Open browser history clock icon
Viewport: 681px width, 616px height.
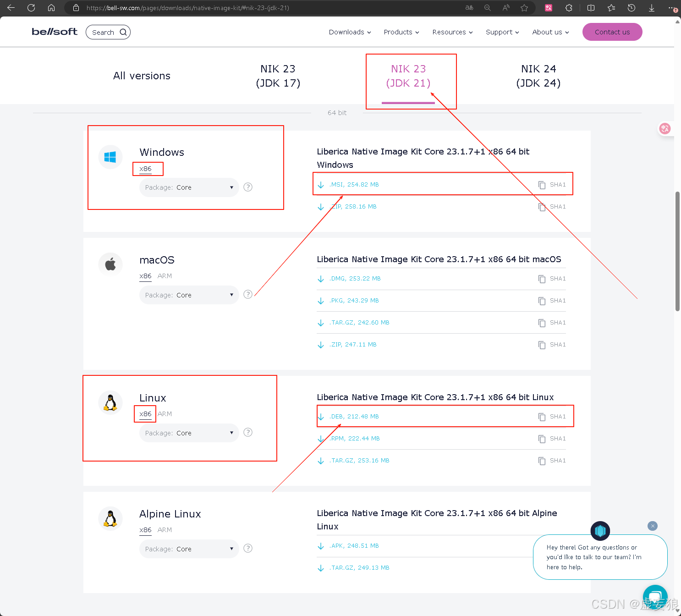631,8
